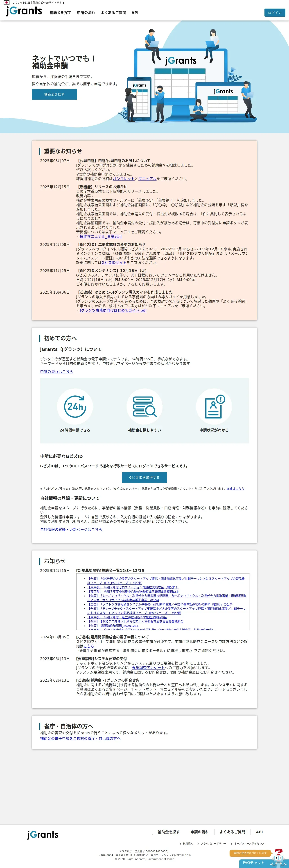Screen dimensions: 289x868
Task: Open 令和７年度ゼロエミッション販路拡大助成金 link
Action: (x=133, y=587)
